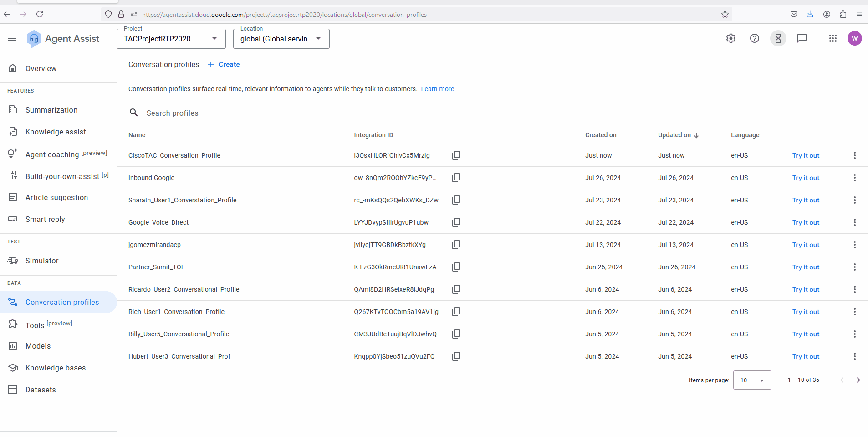This screenshot has width=868, height=437.
Task: Bookmark this page with star icon
Action: [725, 14]
